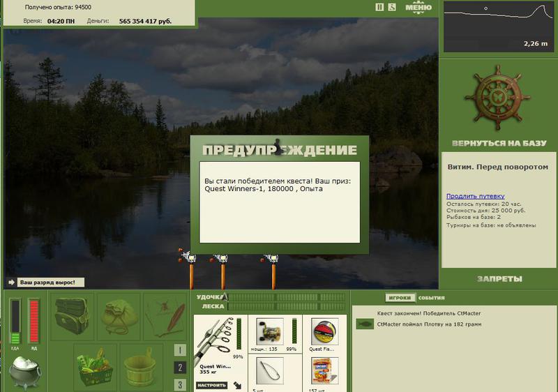This screenshot has width=558, height=392.
Task: Switch to the ИГРОКИ tab
Action: coord(400,298)
